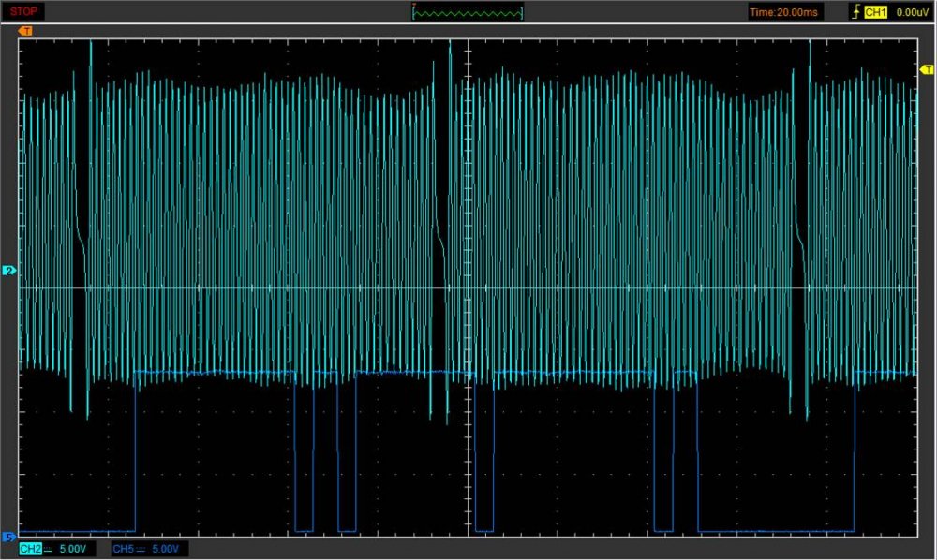Open the CH2 5.00V vertical scale setting
937x560 pixels.
[x=73, y=549]
